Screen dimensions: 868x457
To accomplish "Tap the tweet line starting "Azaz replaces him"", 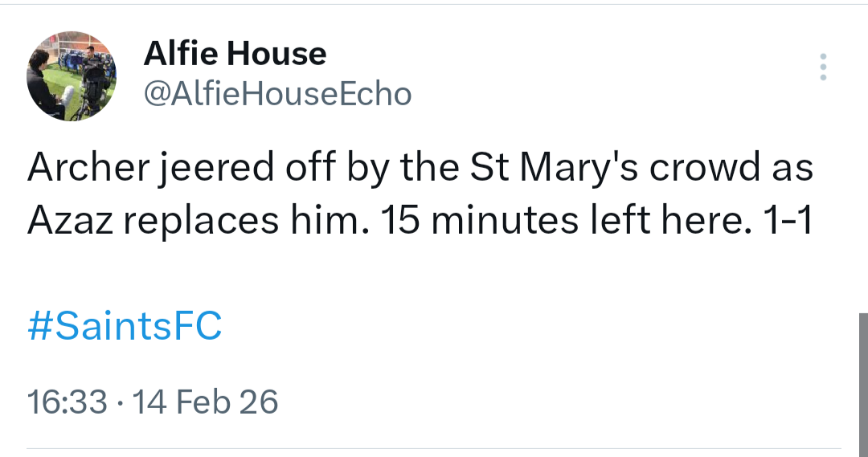I will point(420,218).
